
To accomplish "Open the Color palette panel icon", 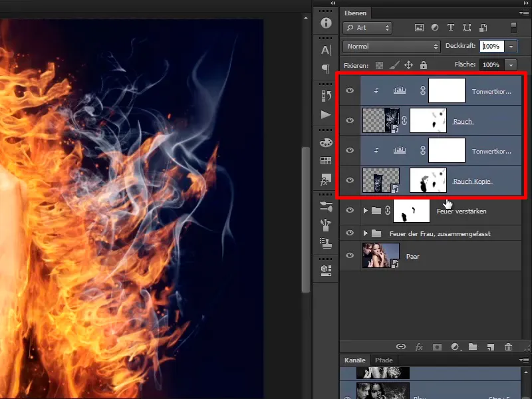I will point(326,142).
